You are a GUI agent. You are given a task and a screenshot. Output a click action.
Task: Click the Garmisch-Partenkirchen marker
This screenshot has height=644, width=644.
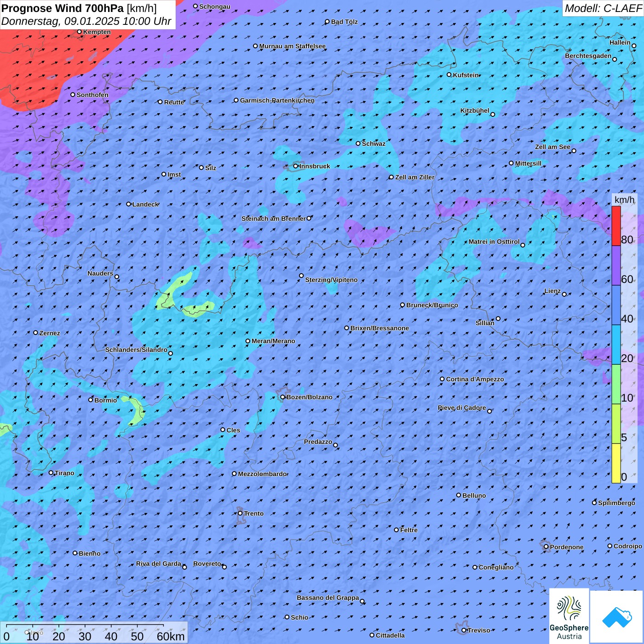point(236,100)
